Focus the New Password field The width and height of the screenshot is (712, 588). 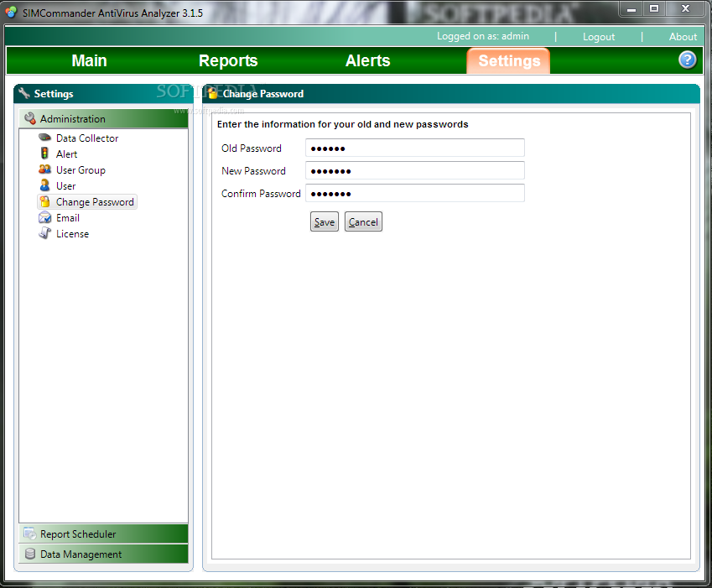click(x=415, y=171)
